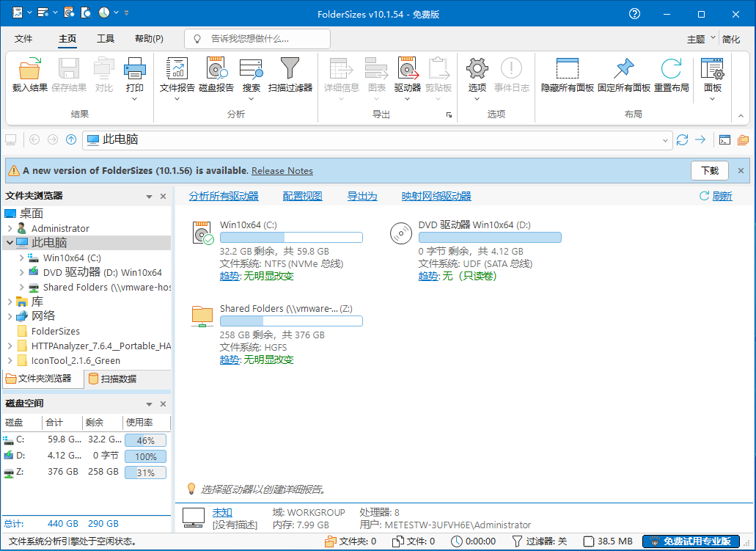Select IconTool_2.1.6_Green folder in tree
This screenshot has height=551, width=756.
(76, 360)
